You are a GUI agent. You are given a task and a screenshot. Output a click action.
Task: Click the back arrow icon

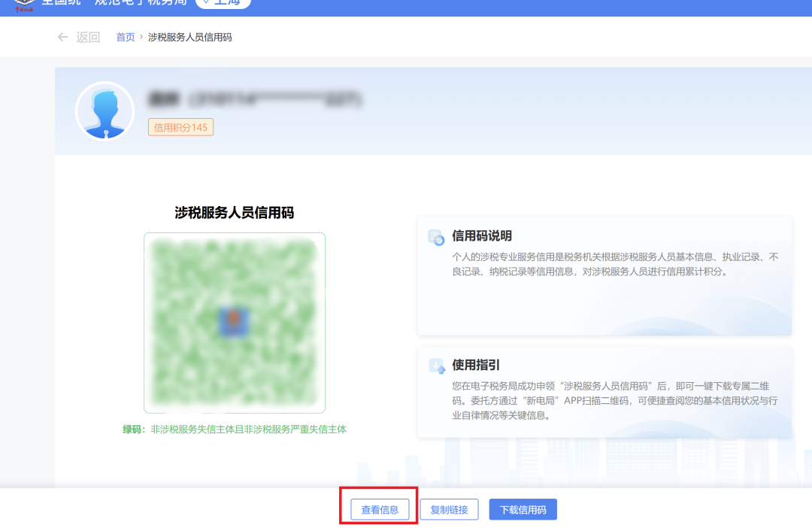[x=63, y=37]
